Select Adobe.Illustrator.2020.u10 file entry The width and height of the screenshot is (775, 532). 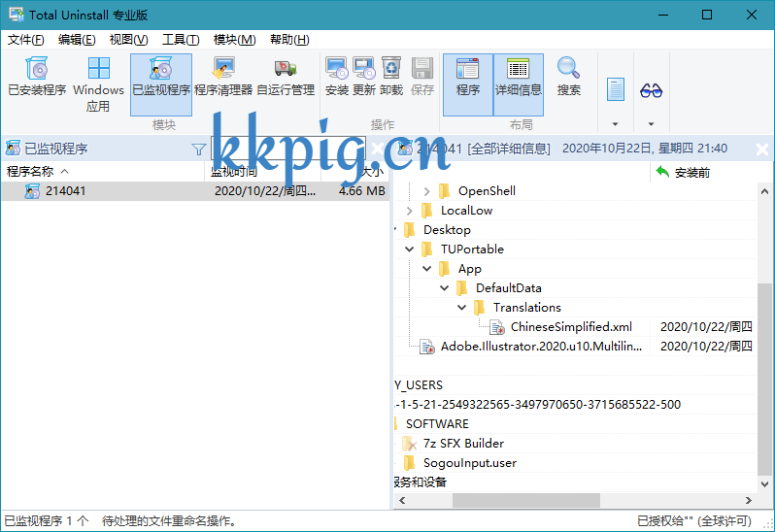click(x=541, y=347)
